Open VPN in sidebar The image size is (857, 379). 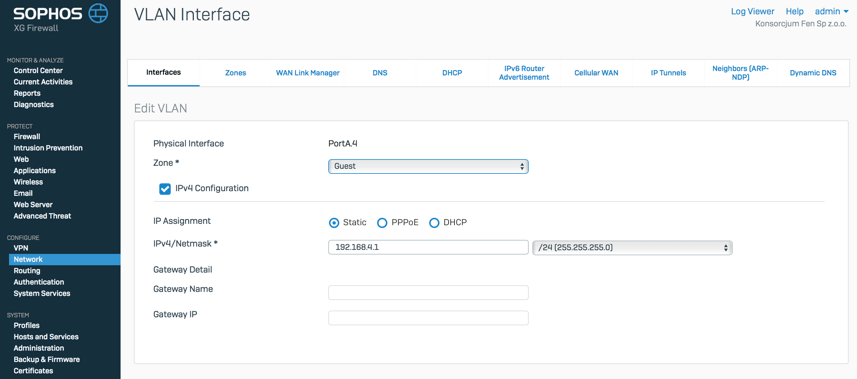coord(21,248)
